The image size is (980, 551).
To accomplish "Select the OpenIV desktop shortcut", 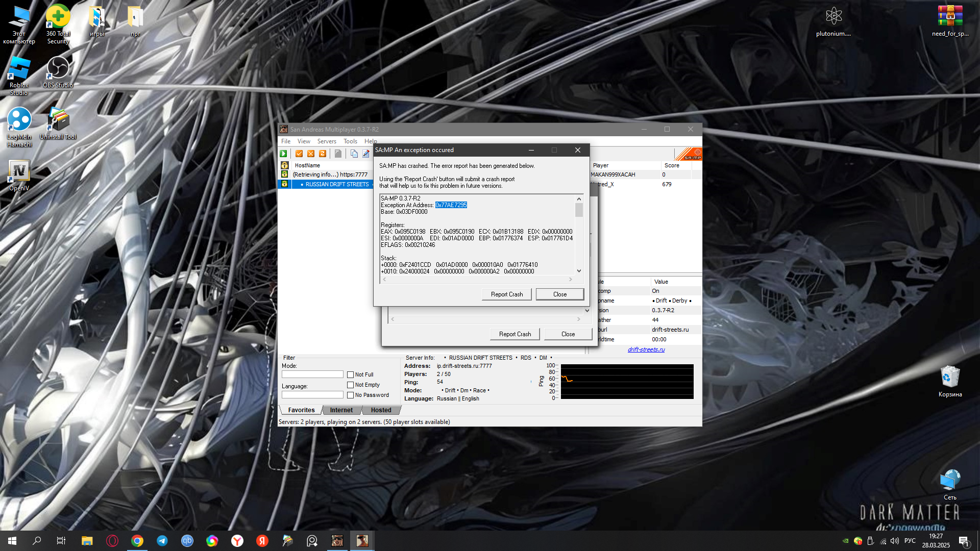I will tap(19, 175).
